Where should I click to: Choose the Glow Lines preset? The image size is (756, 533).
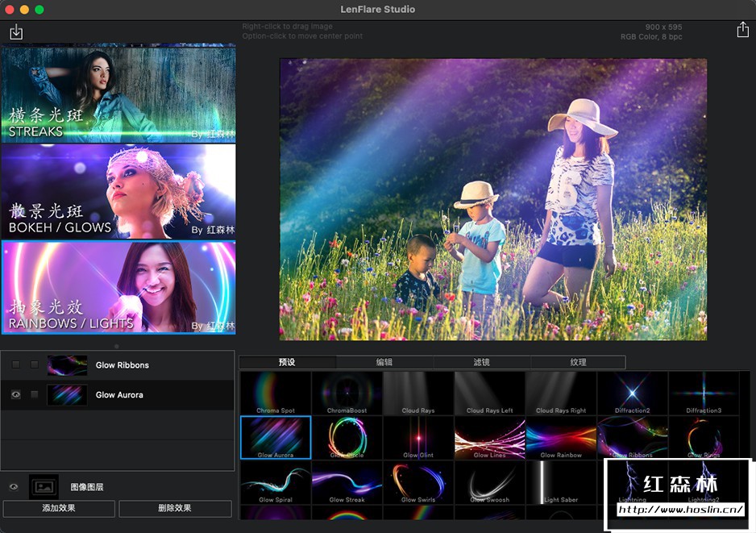(x=490, y=438)
